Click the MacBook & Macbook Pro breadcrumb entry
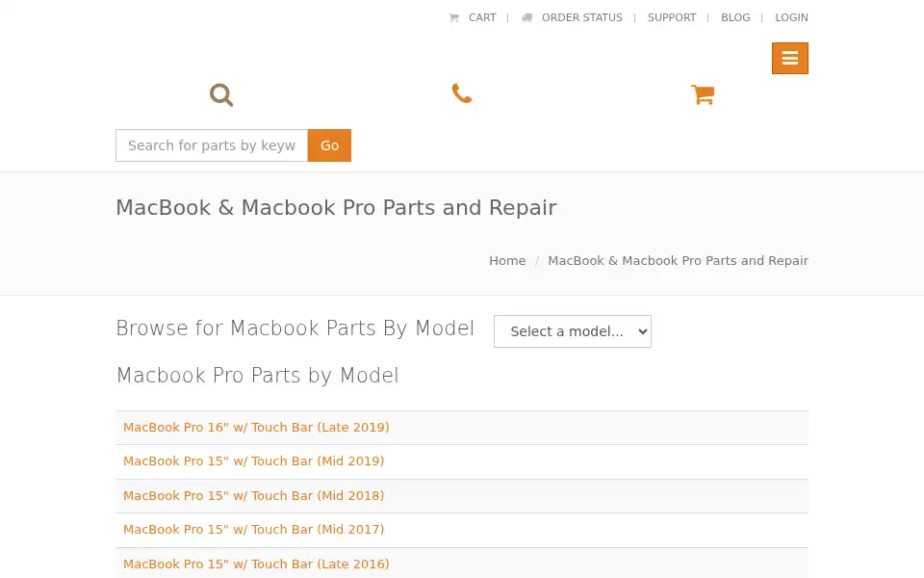The width and height of the screenshot is (924, 578). point(679,261)
